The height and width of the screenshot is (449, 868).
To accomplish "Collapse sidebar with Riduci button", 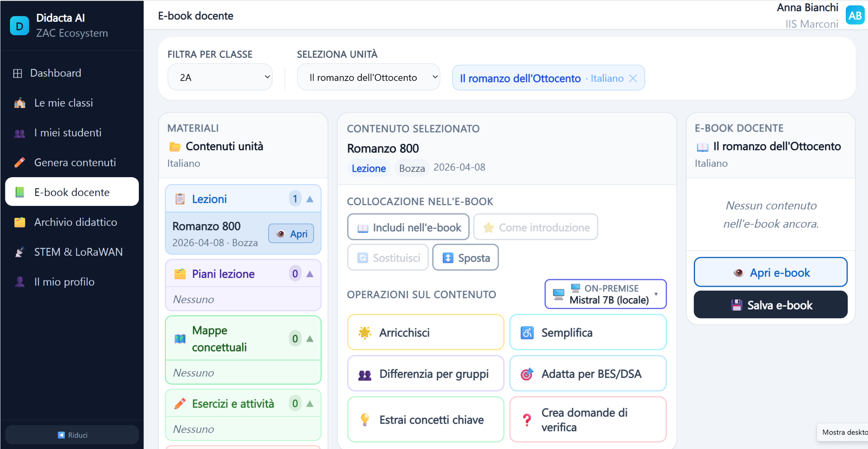I will coord(72,435).
